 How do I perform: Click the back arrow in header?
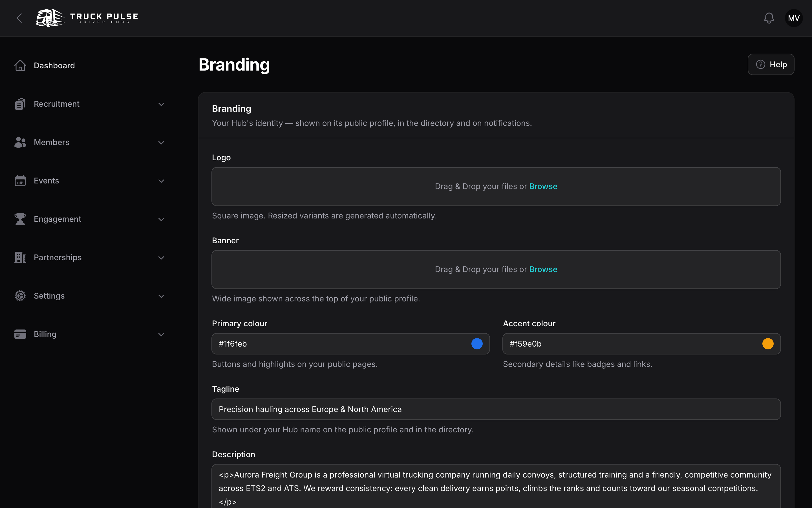pos(19,18)
